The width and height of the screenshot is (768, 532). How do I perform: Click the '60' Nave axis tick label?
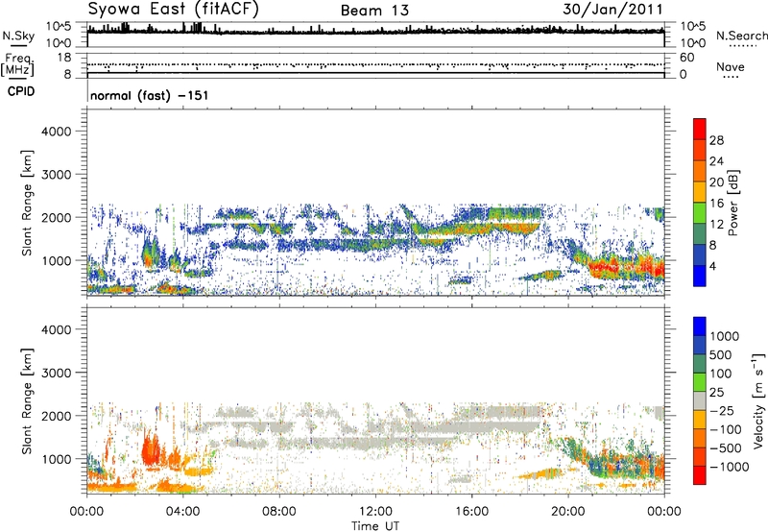click(x=686, y=58)
